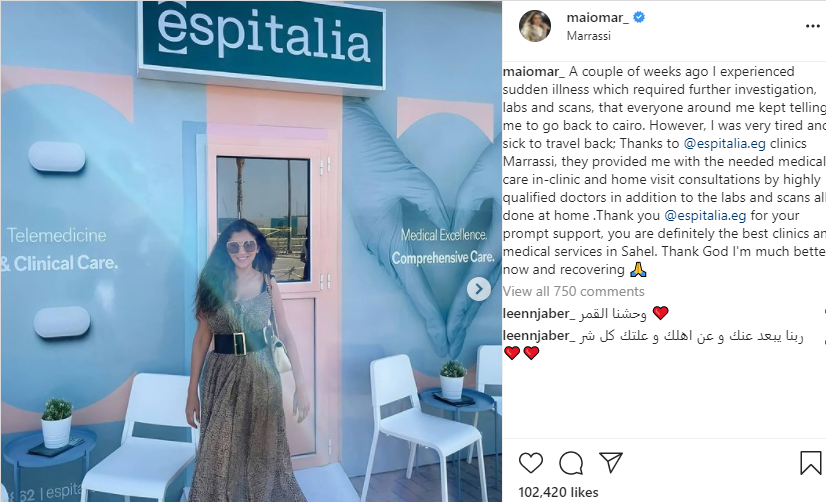The image size is (826, 502).
Task: View the 102,420 likes list
Action: coord(558,492)
